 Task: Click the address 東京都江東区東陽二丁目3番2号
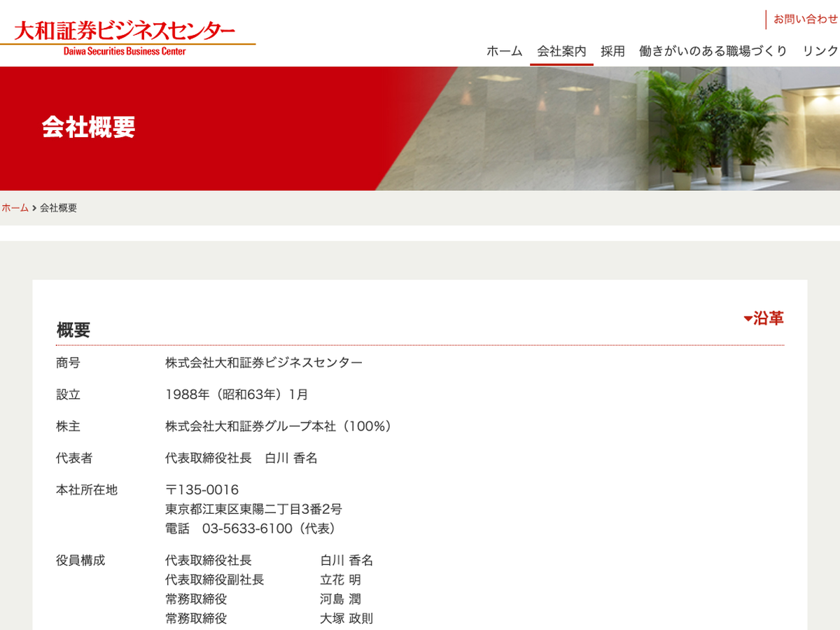[253, 509]
